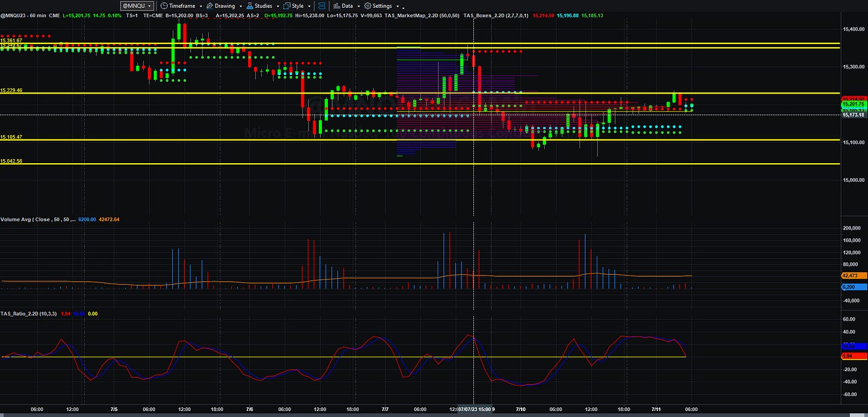Open the Style menu label
868x417 pixels.
tap(297, 6)
